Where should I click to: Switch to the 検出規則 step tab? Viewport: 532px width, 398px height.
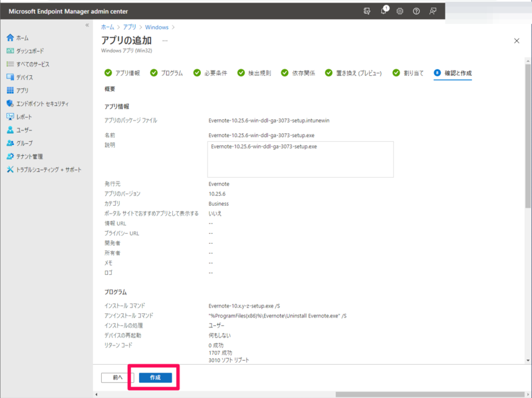pyautogui.click(x=254, y=73)
